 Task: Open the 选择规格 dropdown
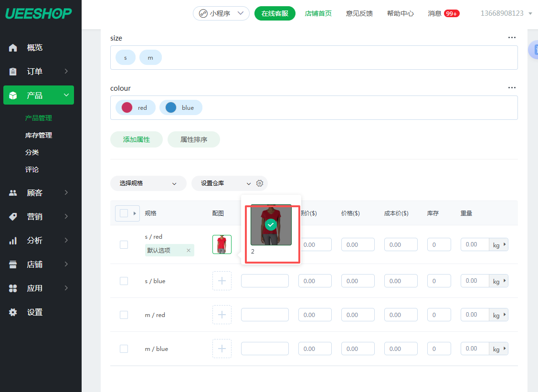[x=148, y=183]
